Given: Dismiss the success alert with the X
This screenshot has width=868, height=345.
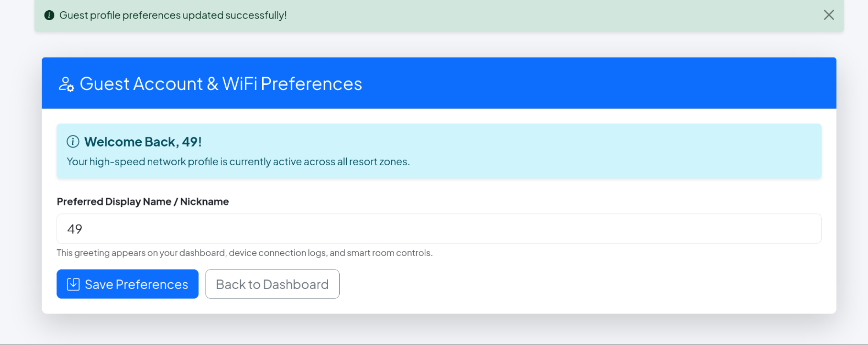Looking at the screenshot, I should pyautogui.click(x=828, y=15).
